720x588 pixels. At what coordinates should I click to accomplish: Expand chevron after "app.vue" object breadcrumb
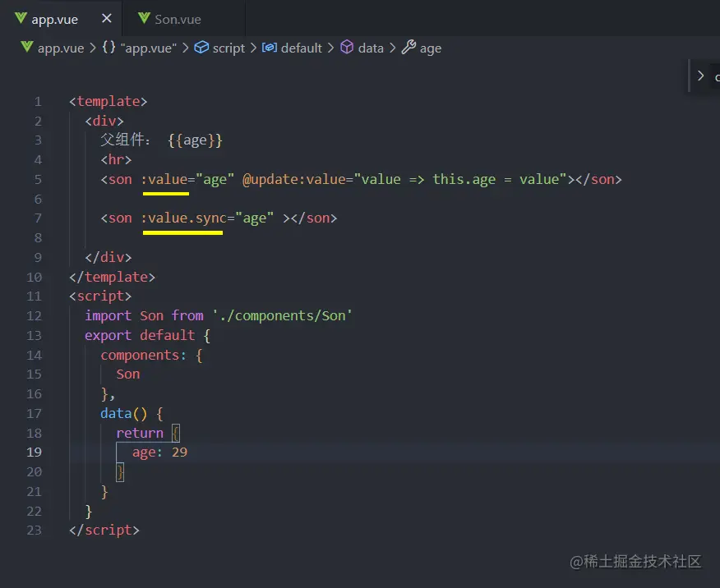186,48
